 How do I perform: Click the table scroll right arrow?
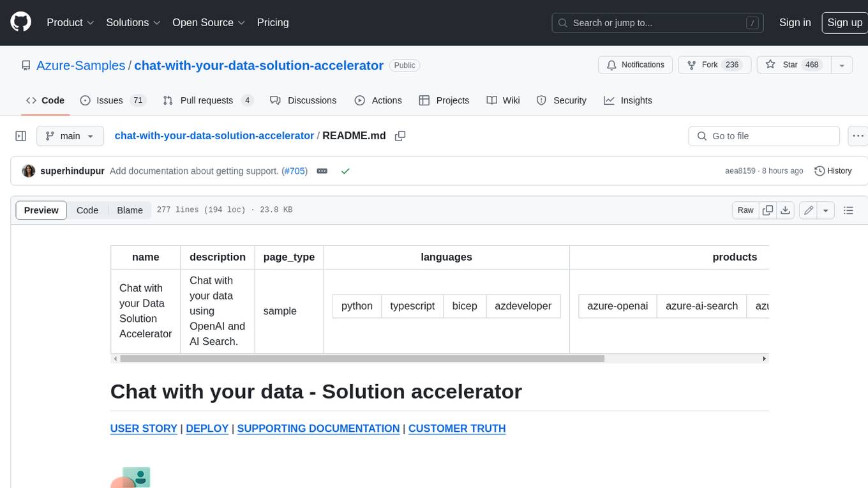764,359
